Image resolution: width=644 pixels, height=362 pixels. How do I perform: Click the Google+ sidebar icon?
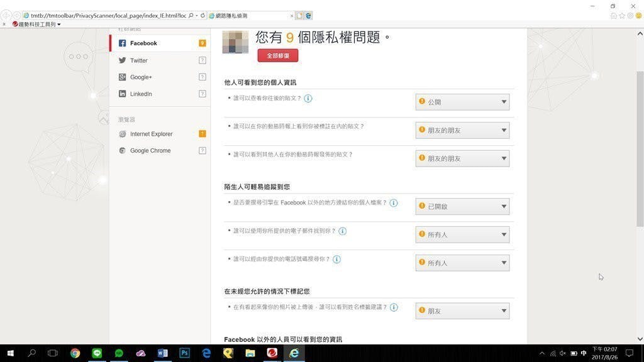(x=123, y=77)
